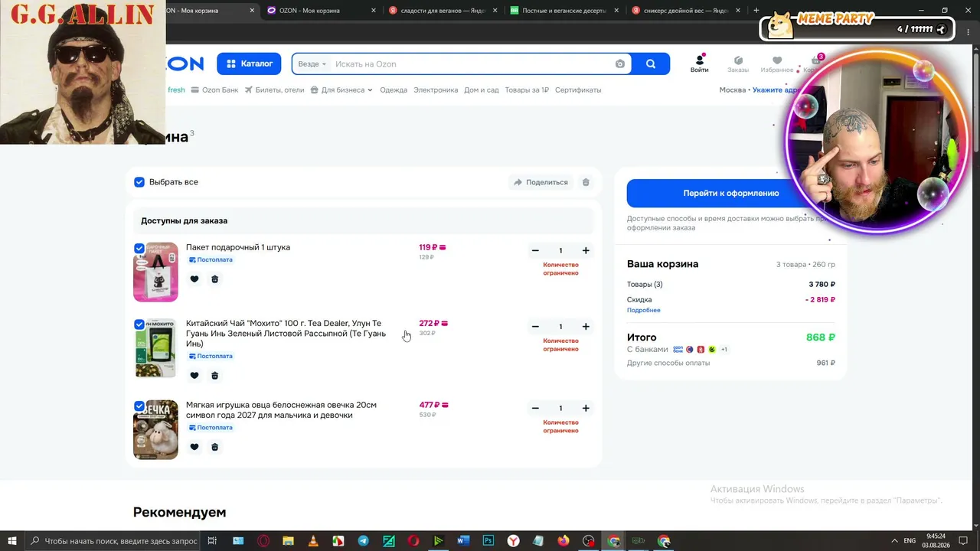Open Firefox from the taskbar

563,541
